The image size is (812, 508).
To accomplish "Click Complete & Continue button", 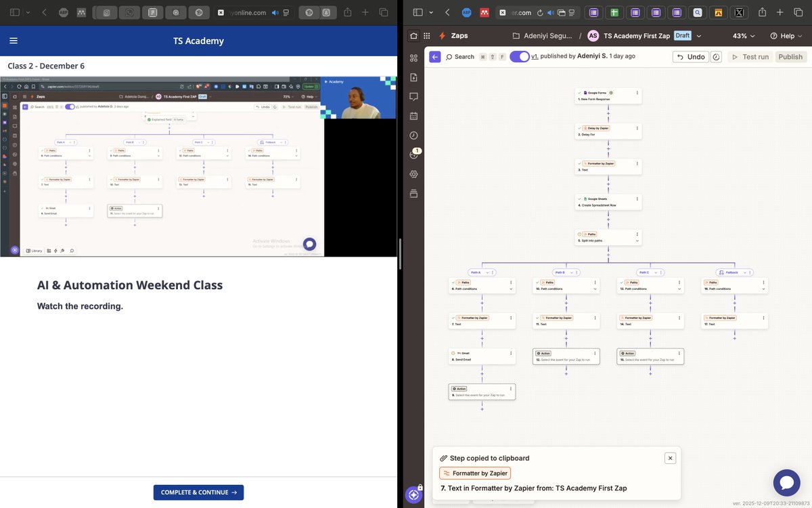I will click(198, 492).
